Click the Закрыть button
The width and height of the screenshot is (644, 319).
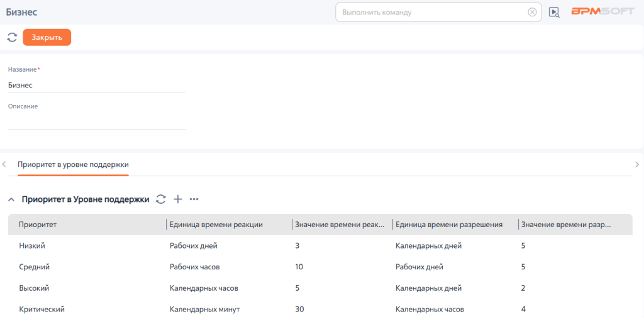click(x=47, y=37)
